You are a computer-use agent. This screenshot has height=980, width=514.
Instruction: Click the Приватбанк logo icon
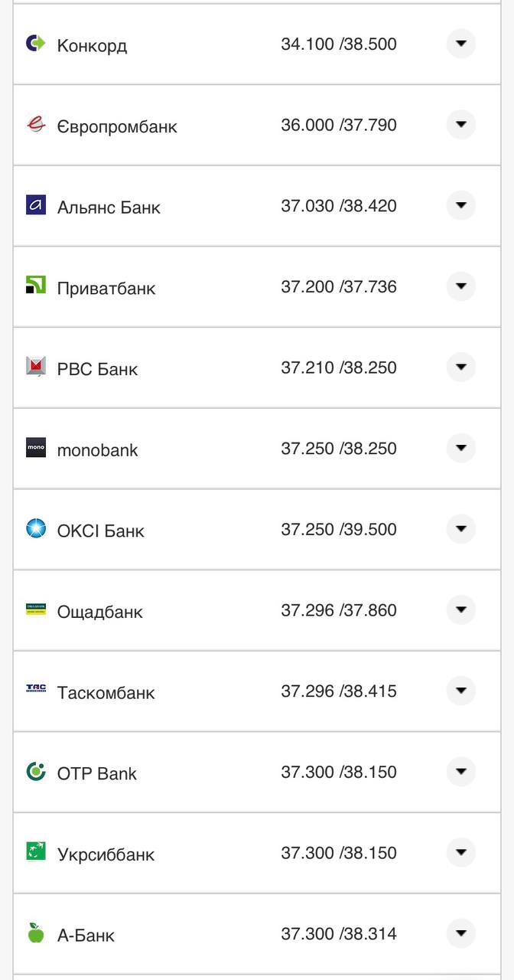pos(36,286)
